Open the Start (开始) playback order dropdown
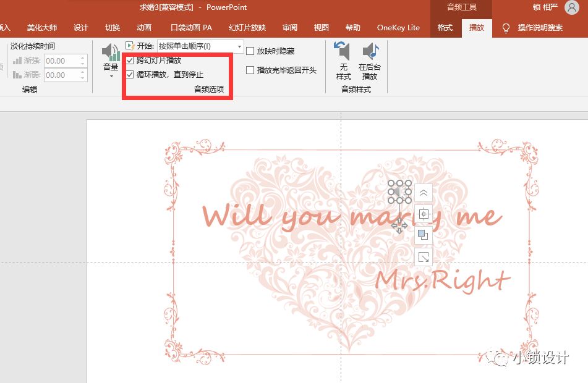588x383 pixels. pos(239,46)
